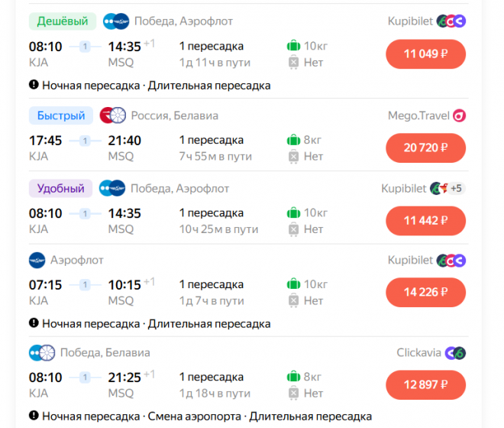Screen dimensions: 504x428
Task: Expand the +5 more sellers badge
Action: pos(457,188)
